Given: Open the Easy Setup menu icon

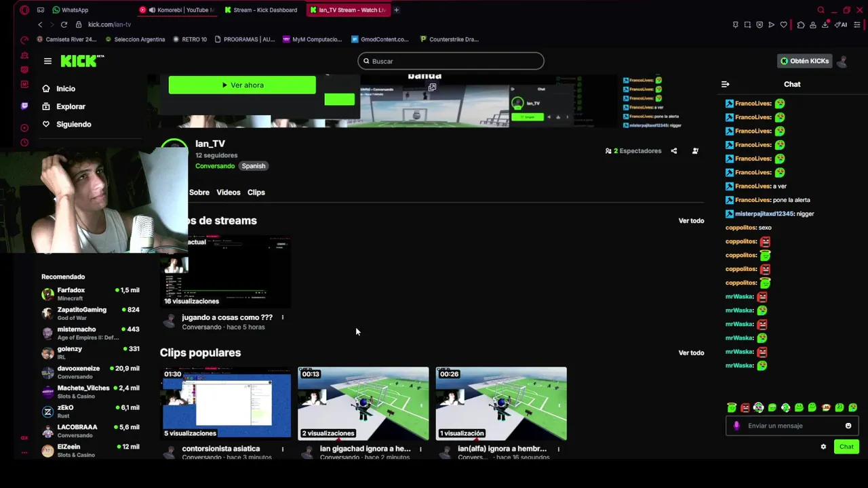Looking at the screenshot, I should [857, 25].
